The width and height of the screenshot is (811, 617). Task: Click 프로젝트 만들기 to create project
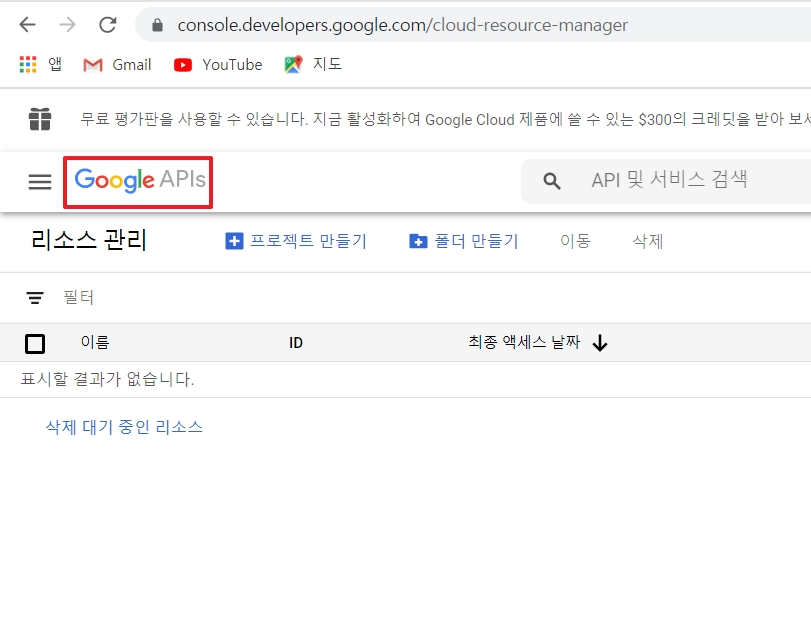coord(296,241)
